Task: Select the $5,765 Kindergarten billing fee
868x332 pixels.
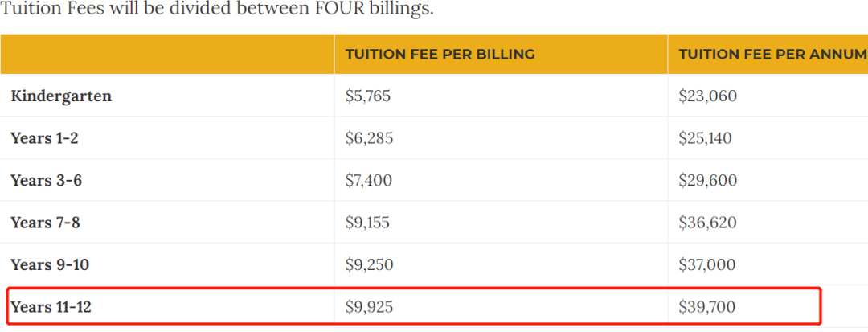Action: pyautogui.click(x=368, y=96)
